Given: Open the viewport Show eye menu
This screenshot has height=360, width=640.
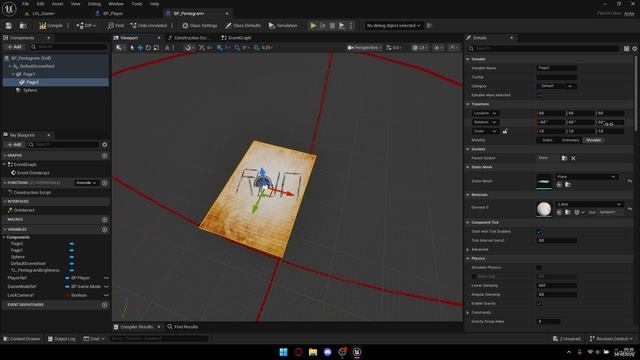Looking at the screenshot, I should tap(438, 48).
